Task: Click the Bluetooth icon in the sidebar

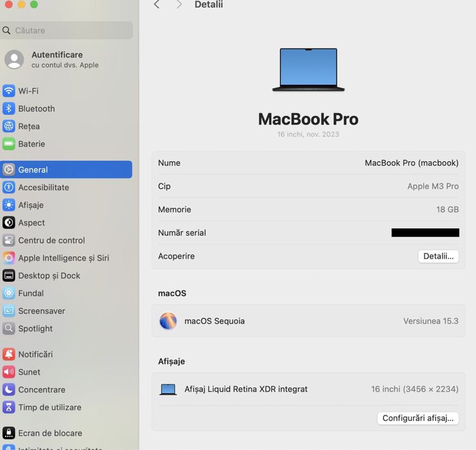Action: tap(9, 109)
